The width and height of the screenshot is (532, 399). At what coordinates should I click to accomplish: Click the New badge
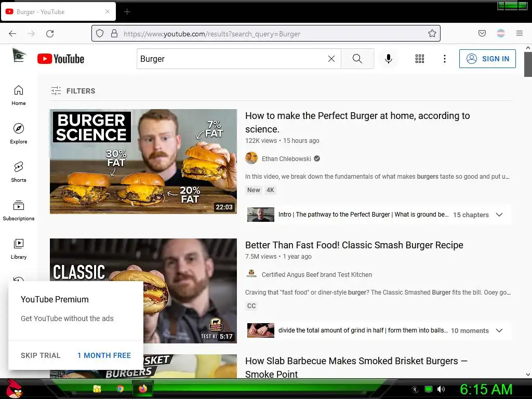[254, 190]
